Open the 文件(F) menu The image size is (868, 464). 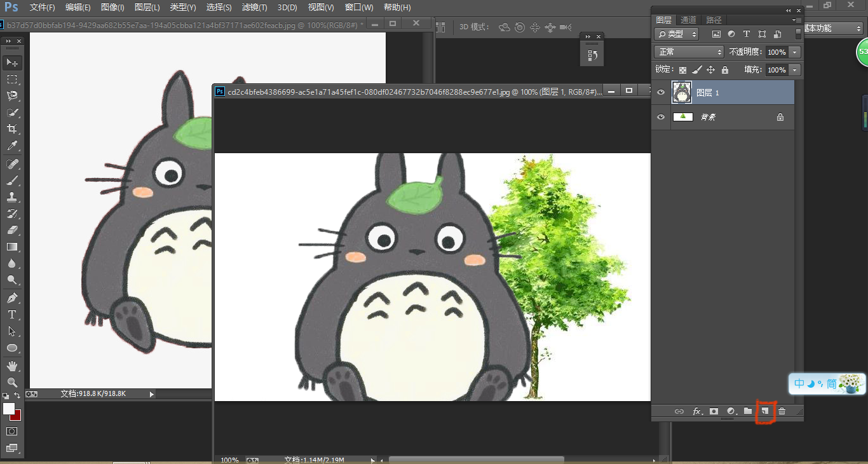(x=43, y=8)
